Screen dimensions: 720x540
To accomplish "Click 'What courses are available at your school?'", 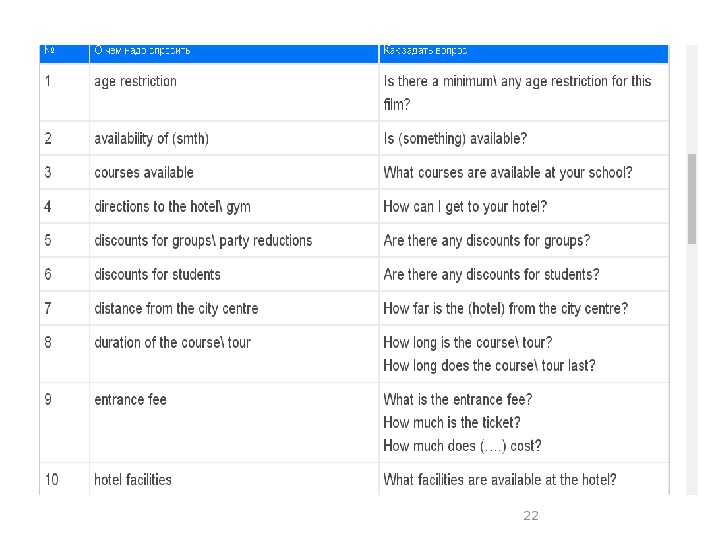I will pyautogui.click(x=507, y=173).
